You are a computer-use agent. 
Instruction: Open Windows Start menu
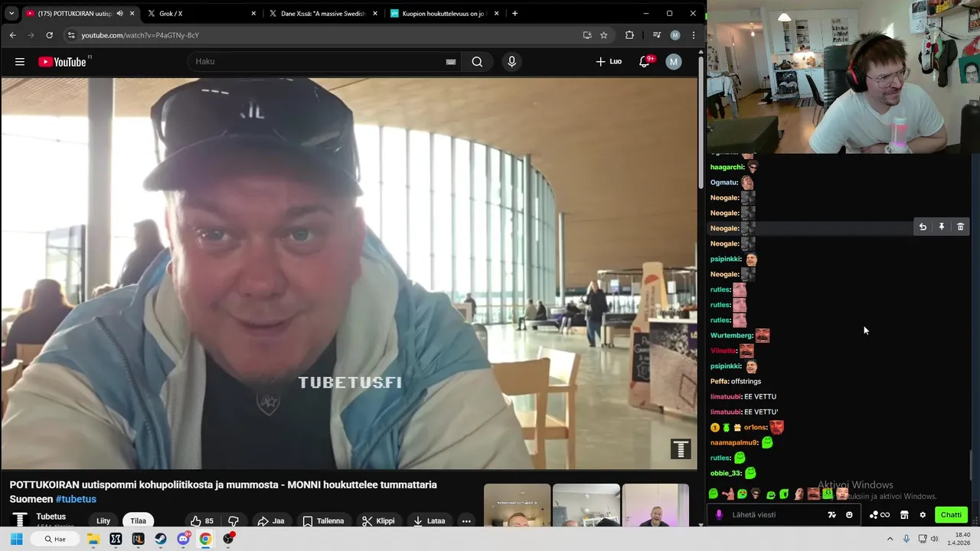pos(17,540)
